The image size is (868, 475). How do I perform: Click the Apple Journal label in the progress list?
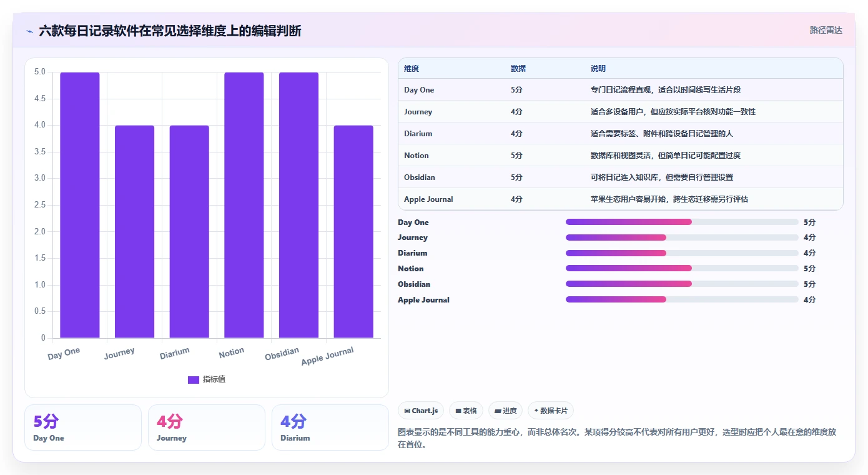(423, 300)
